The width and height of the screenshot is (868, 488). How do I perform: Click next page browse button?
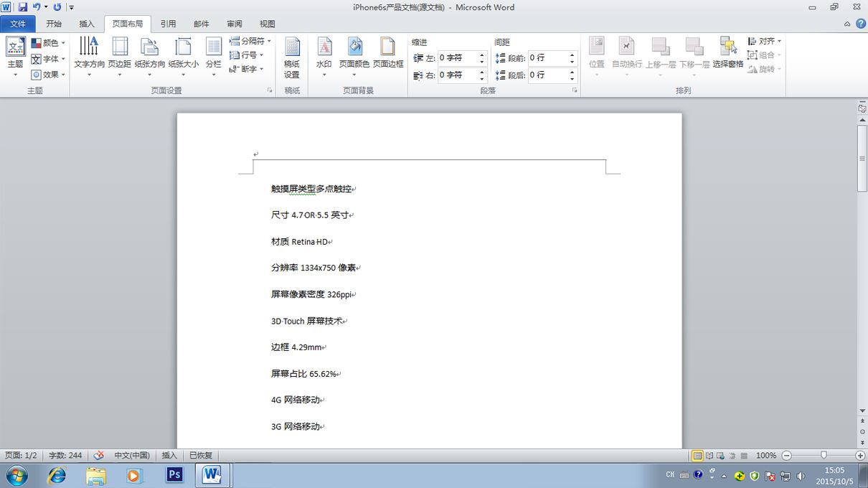pyautogui.click(x=862, y=442)
